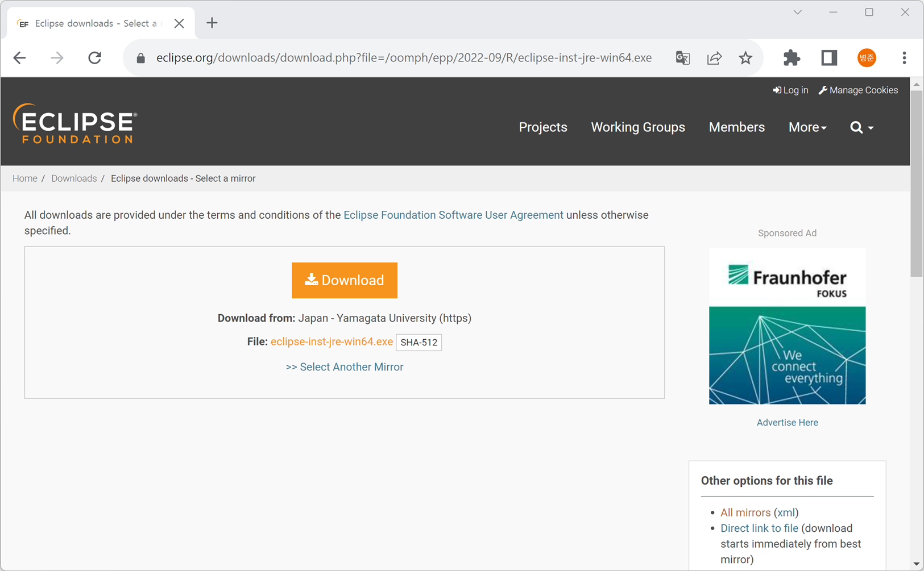Click the browser forward arrow
The width and height of the screenshot is (924, 571).
(57, 58)
